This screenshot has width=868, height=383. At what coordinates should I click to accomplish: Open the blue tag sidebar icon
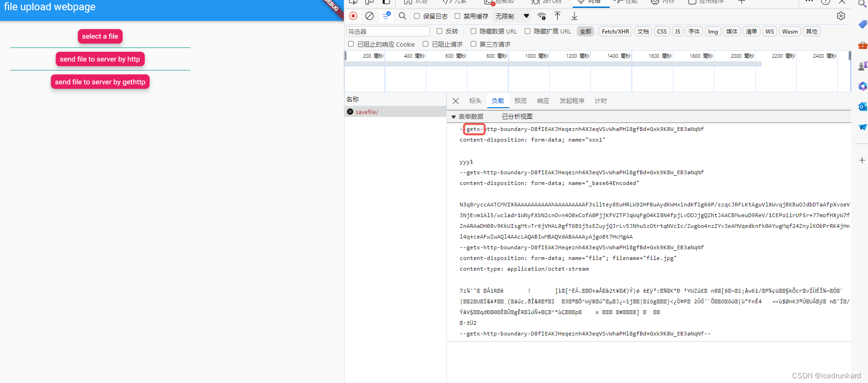tap(862, 24)
